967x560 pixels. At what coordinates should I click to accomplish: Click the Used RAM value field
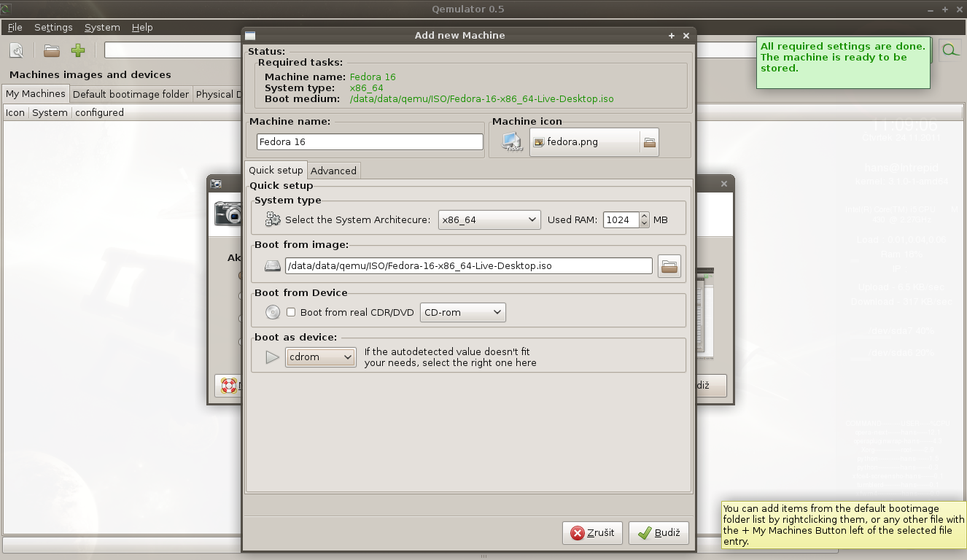(621, 219)
